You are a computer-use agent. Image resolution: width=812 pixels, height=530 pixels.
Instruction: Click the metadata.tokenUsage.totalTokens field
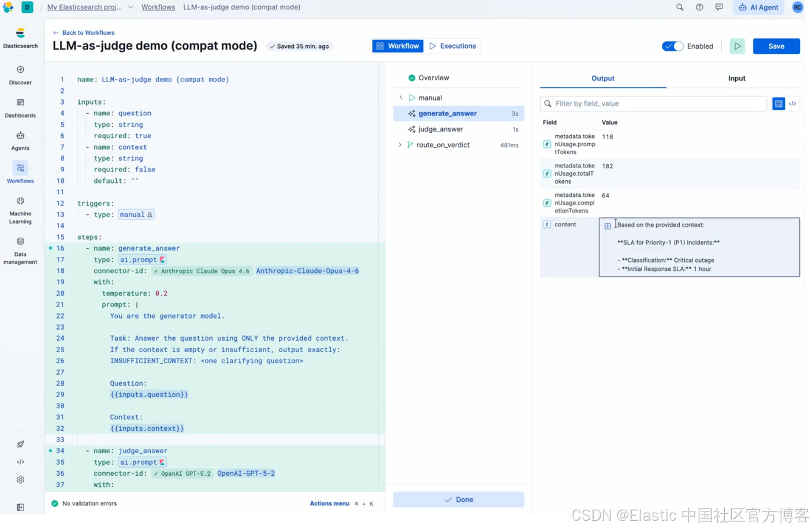(575, 174)
